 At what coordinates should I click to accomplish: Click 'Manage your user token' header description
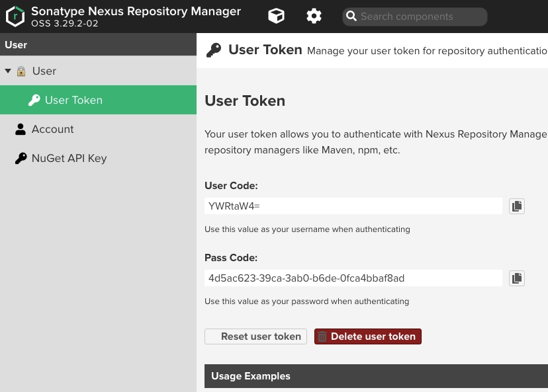(428, 51)
